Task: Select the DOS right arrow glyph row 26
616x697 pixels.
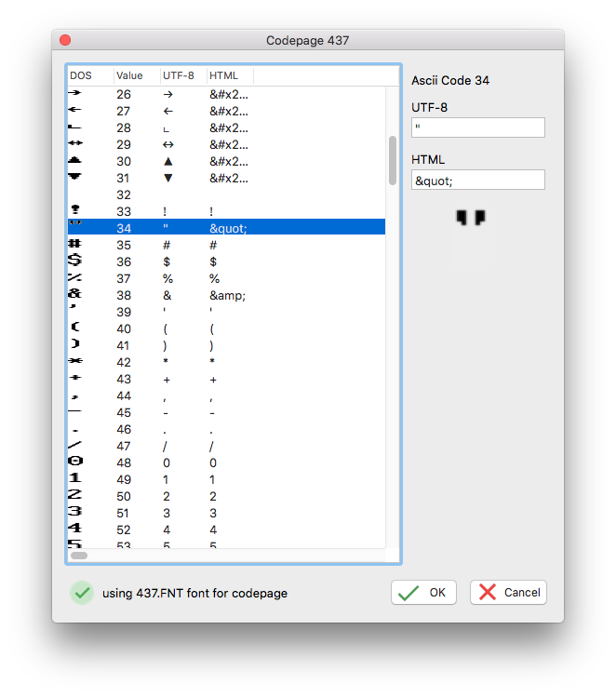Action: point(75,94)
